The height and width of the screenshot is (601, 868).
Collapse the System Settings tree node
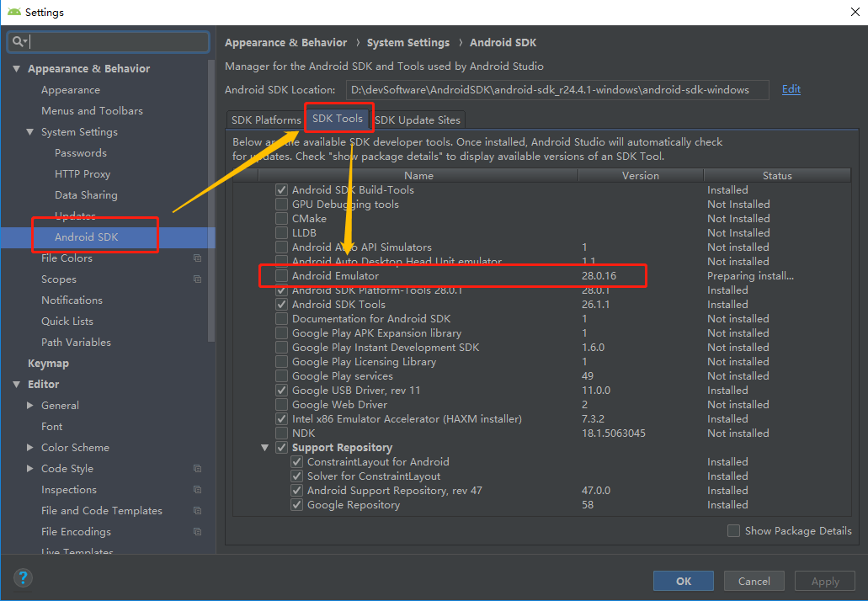pos(30,131)
